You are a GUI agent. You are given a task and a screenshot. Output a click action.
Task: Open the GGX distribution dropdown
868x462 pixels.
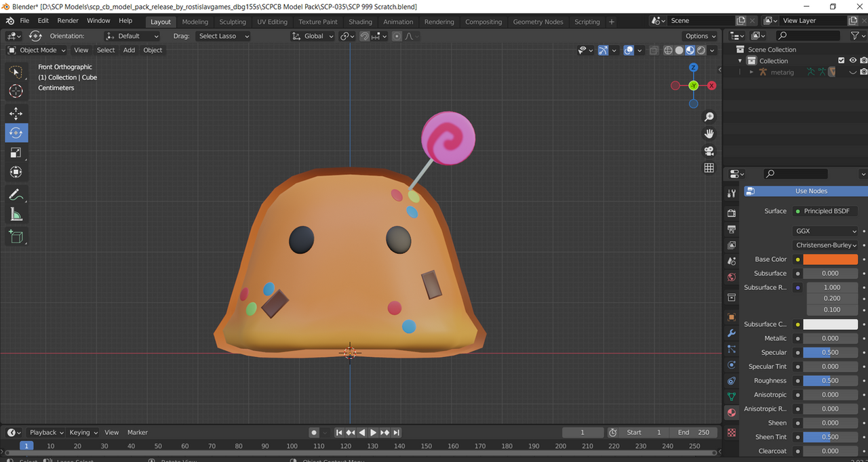pos(826,231)
